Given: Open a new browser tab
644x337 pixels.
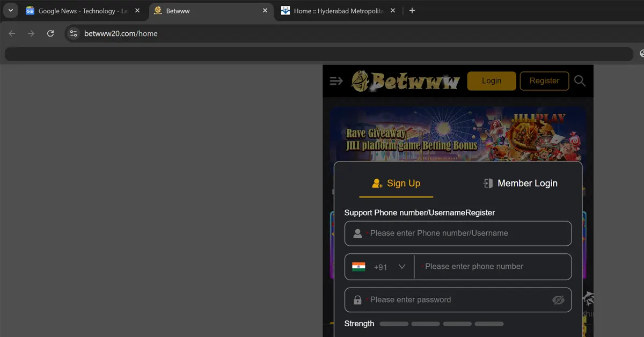Looking at the screenshot, I should [412, 11].
